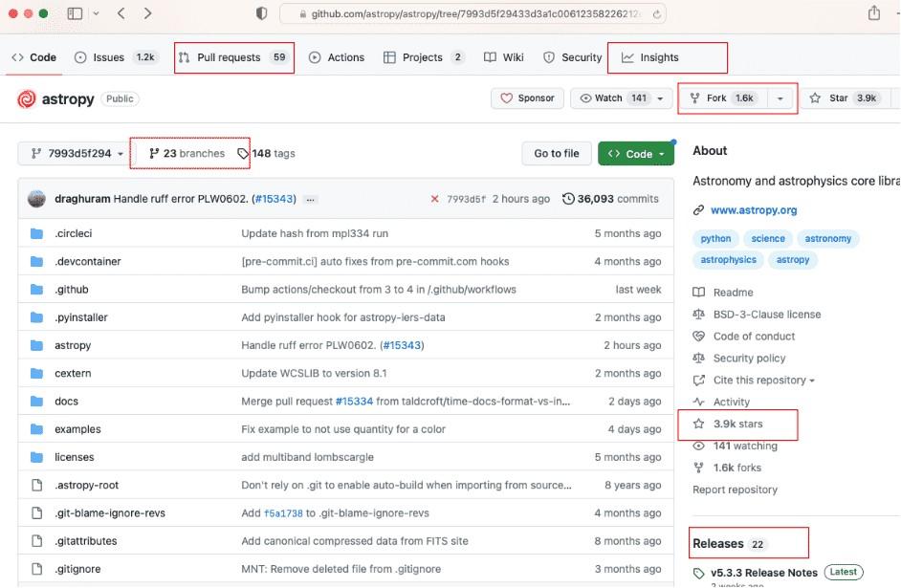Viewport: 901px width, 588px height.
Task: Switch to the Code tab
Action: click(x=34, y=57)
